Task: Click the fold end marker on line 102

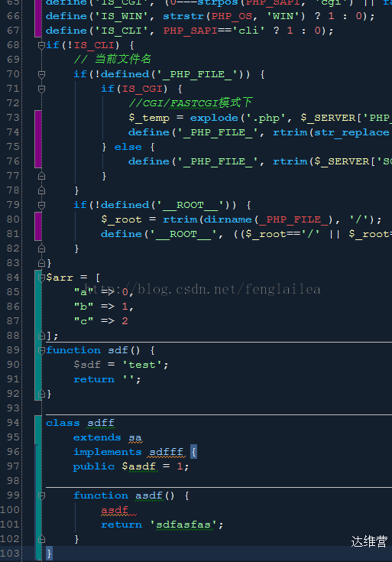Action: [x=41, y=539]
